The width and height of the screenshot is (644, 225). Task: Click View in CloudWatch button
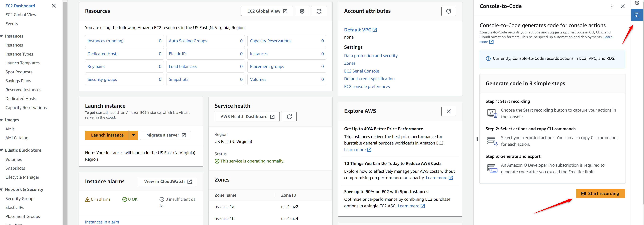point(167,182)
